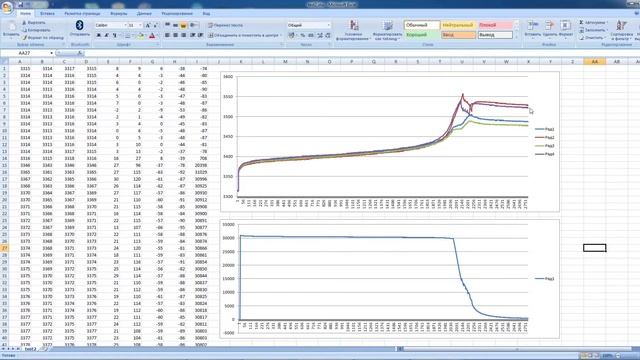The width and height of the screenshot is (640, 360).
Task: Switch to Разметка страницы tab
Action: (82, 13)
